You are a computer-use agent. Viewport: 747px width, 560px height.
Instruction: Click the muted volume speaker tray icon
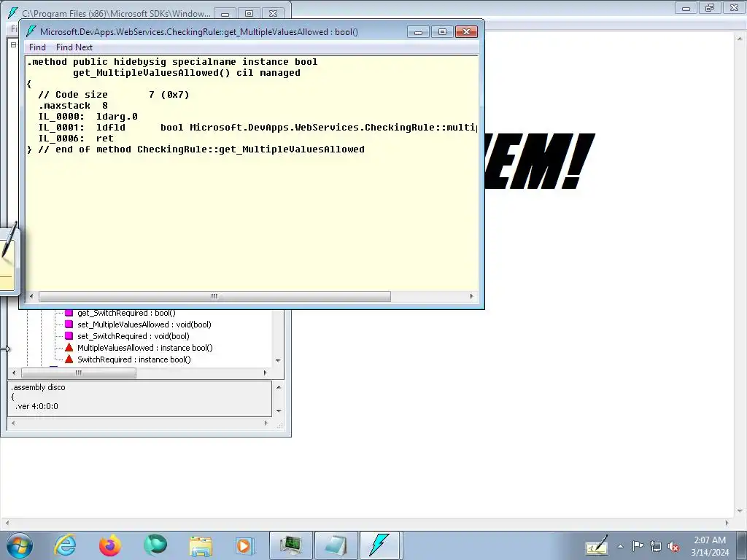click(673, 546)
